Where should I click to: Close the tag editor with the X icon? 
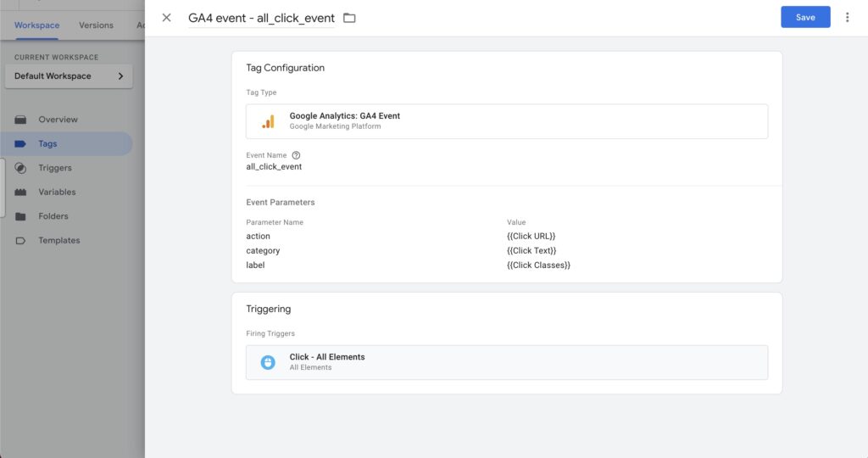tap(166, 18)
